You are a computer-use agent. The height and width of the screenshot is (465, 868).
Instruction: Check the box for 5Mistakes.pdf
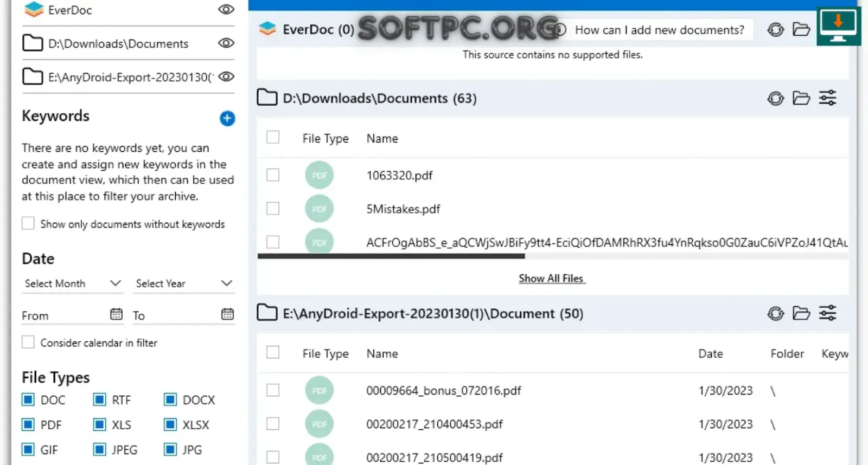point(273,208)
